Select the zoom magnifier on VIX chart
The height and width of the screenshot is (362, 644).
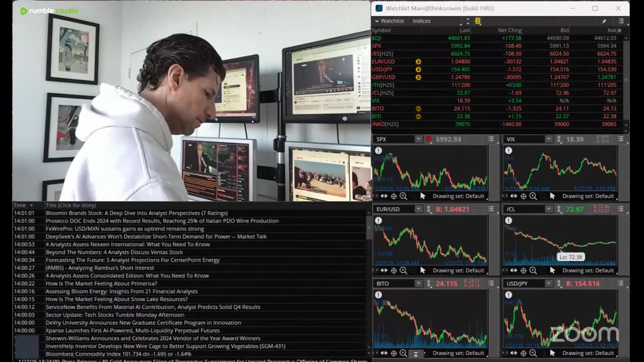[533, 196]
